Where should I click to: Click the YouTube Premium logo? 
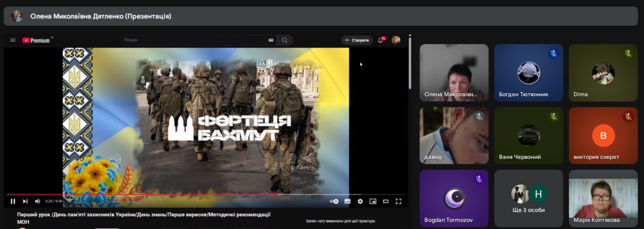point(36,40)
